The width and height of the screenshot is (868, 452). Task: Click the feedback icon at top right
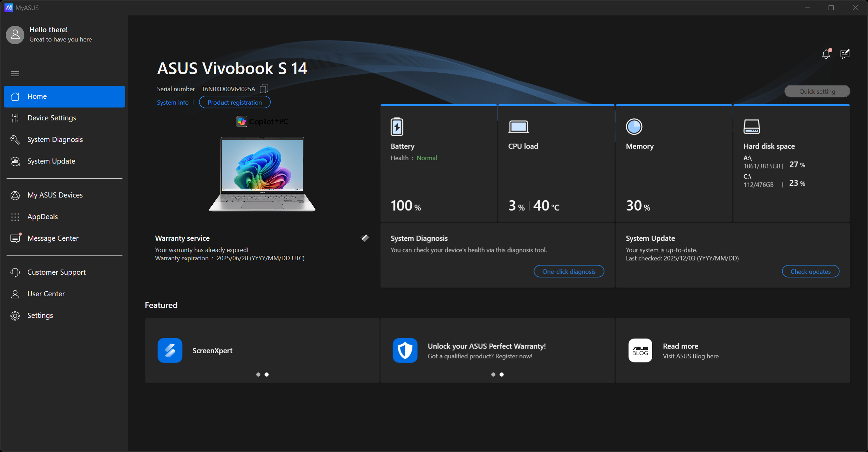845,54
